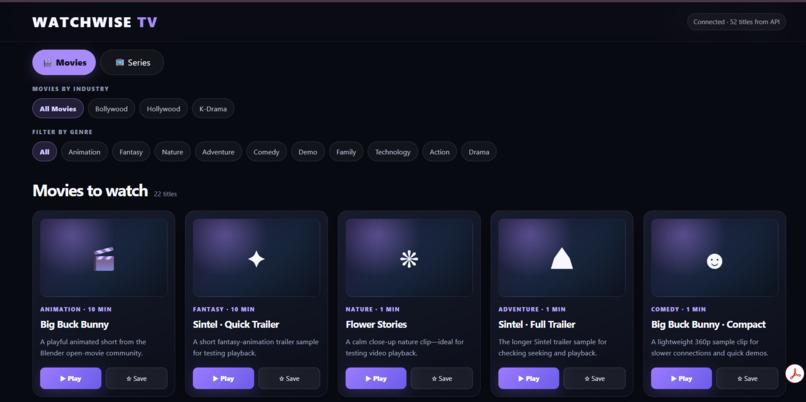Save Sintel Quick Trailer

coord(289,378)
